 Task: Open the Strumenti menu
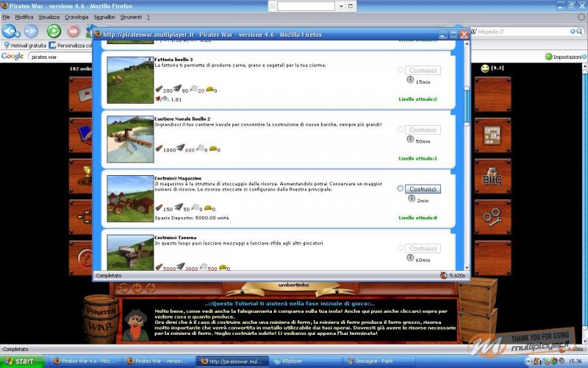coord(132,17)
